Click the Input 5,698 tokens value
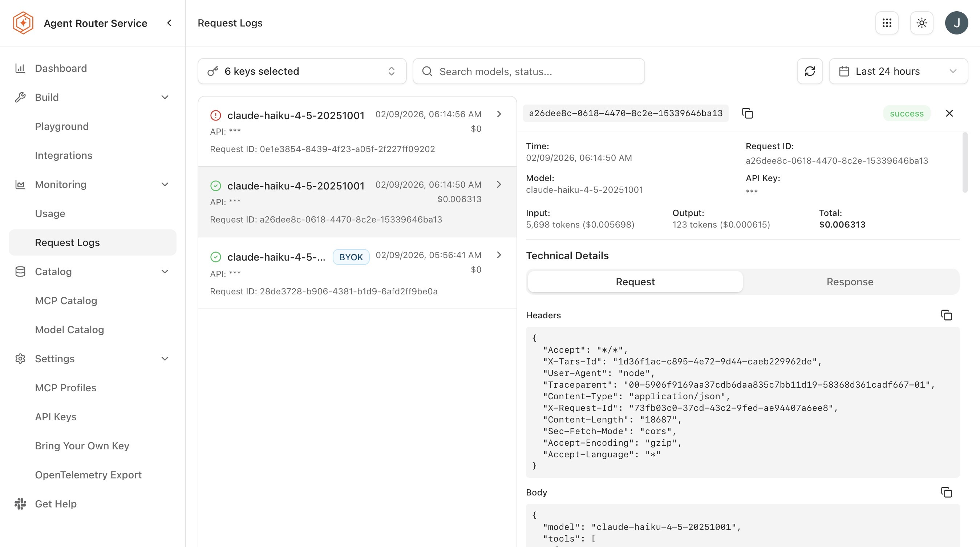 (580, 225)
